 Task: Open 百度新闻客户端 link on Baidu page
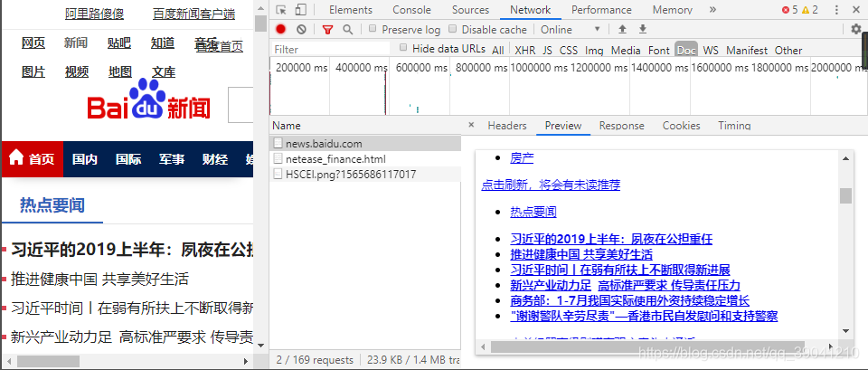pyautogui.click(x=193, y=14)
